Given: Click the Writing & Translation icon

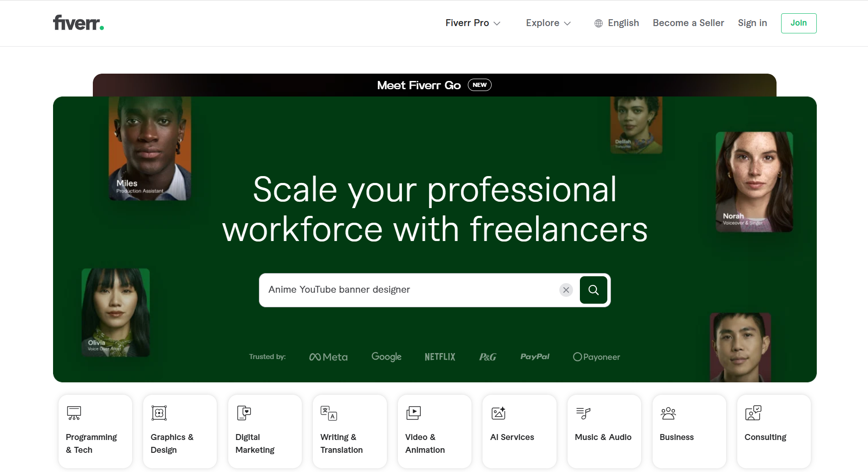Looking at the screenshot, I should tap(329, 413).
